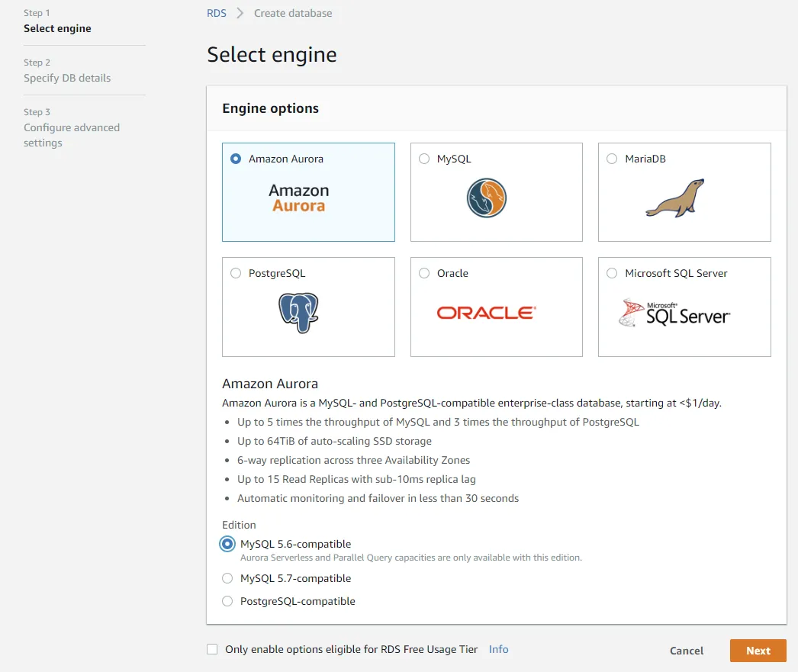798x672 pixels.
Task: Select MySQL 5.7-compatible edition
Action: 227,578
